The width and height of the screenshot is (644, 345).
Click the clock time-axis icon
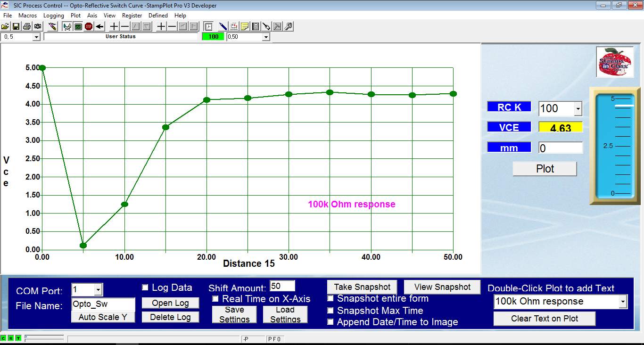(208, 26)
